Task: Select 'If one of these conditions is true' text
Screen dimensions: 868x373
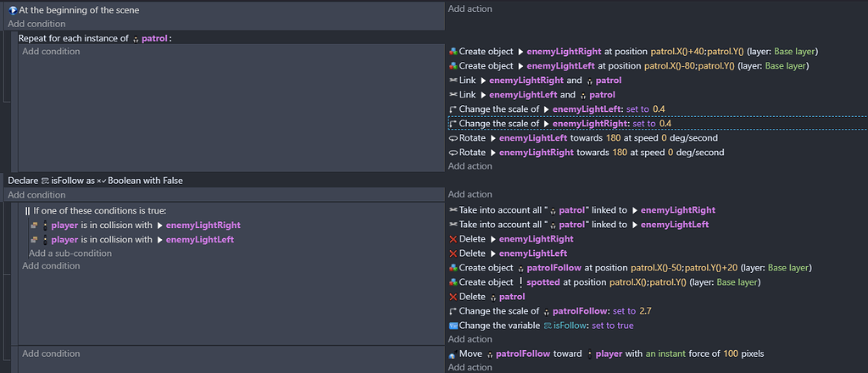Action: coord(100,211)
